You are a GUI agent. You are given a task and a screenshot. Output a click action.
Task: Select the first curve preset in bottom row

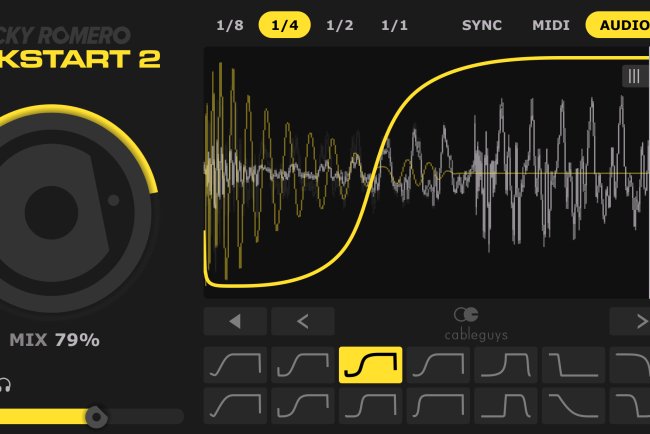[235, 405]
